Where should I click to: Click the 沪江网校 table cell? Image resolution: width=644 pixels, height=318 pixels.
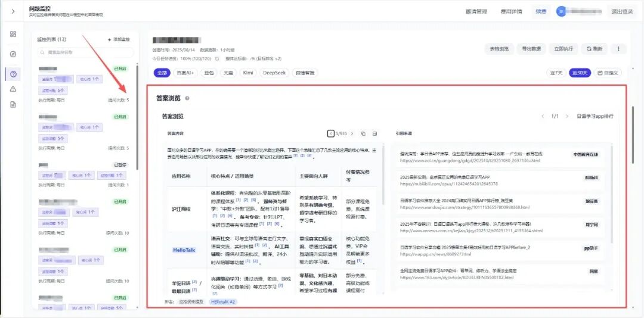click(x=181, y=209)
